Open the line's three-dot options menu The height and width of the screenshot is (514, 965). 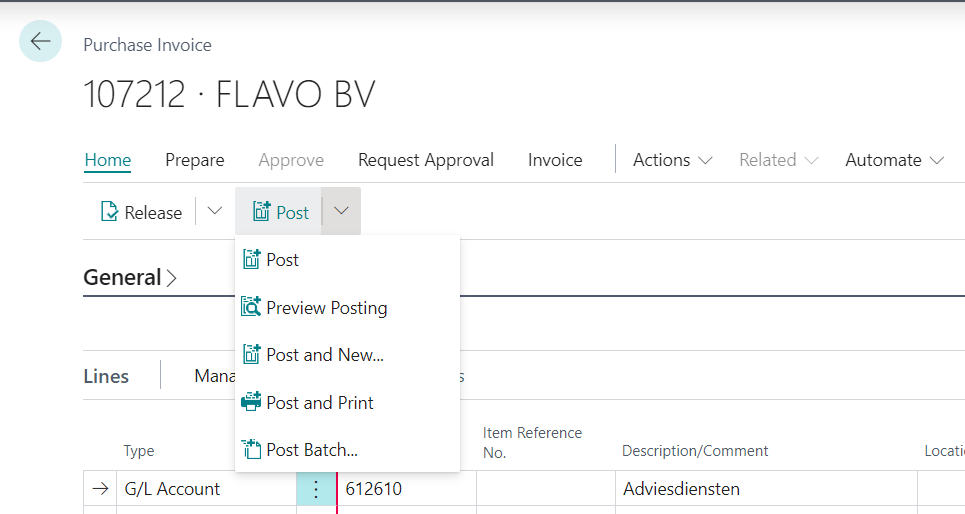coord(316,489)
